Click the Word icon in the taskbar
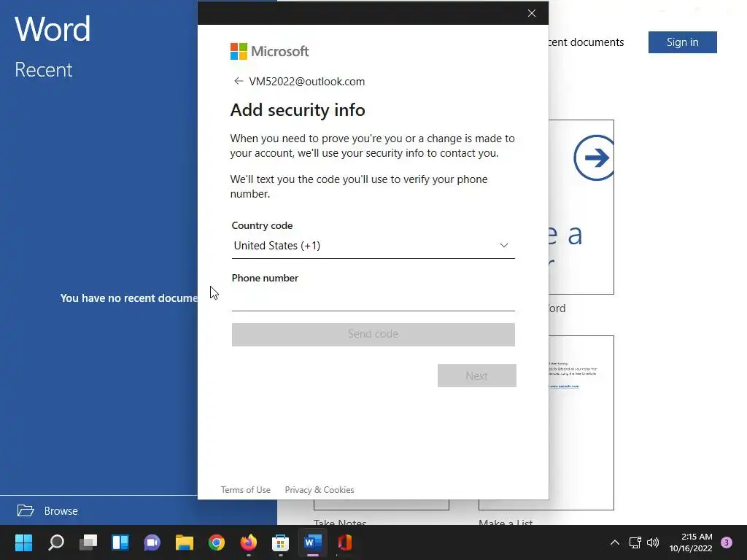 [312, 542]
